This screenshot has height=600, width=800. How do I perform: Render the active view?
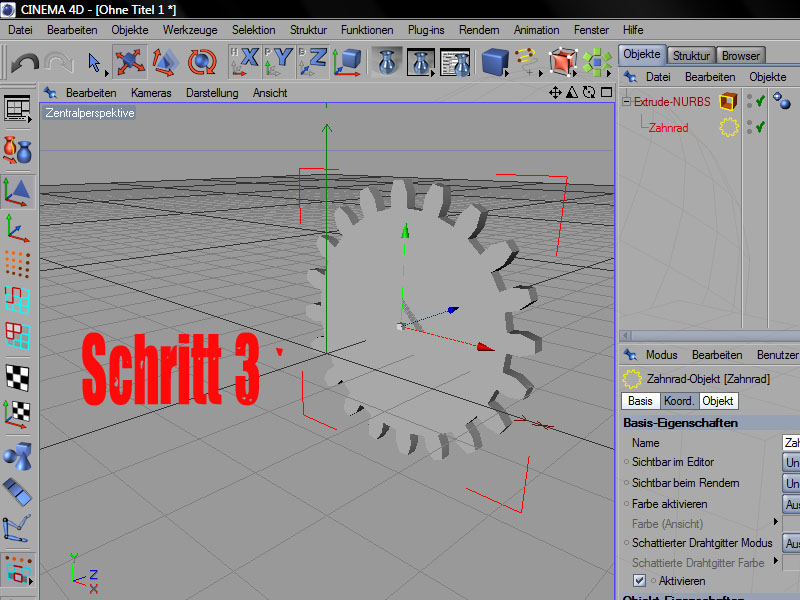click(387, 62)
